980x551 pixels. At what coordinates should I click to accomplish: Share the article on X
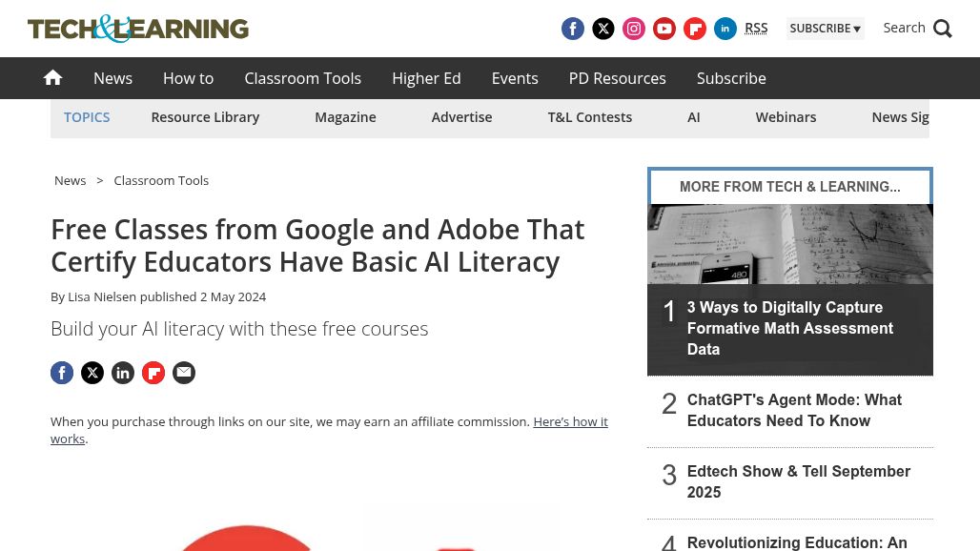92,373
